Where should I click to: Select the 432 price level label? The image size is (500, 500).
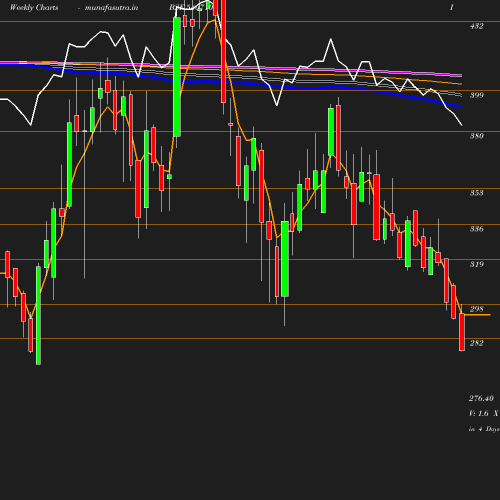tap(476, 26)
